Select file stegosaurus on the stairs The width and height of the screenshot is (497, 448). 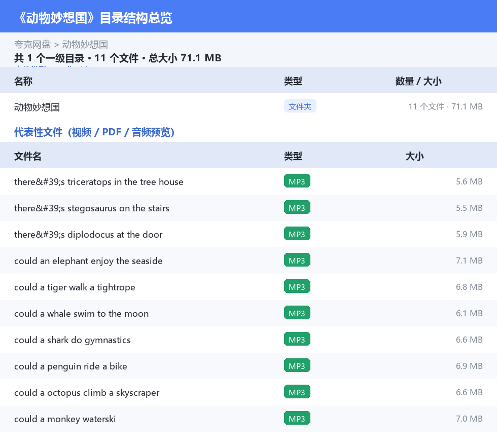tap(92, 208)
